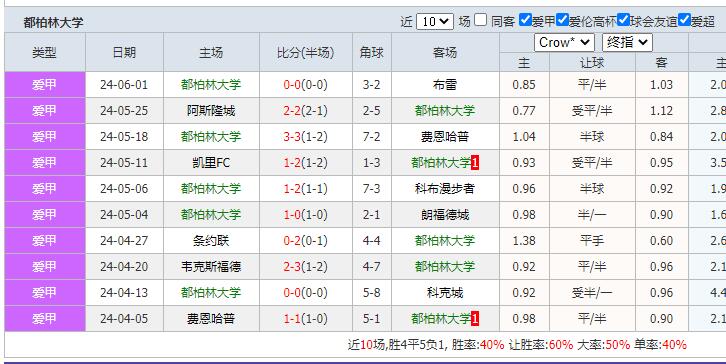
Task: Select the date cell 24-04-20
Action: pos(124,266)
